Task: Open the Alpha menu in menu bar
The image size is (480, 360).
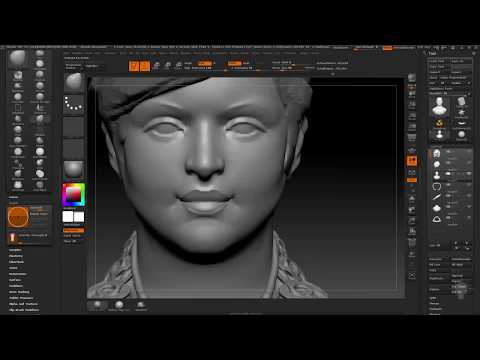Action: coord(67,53)
